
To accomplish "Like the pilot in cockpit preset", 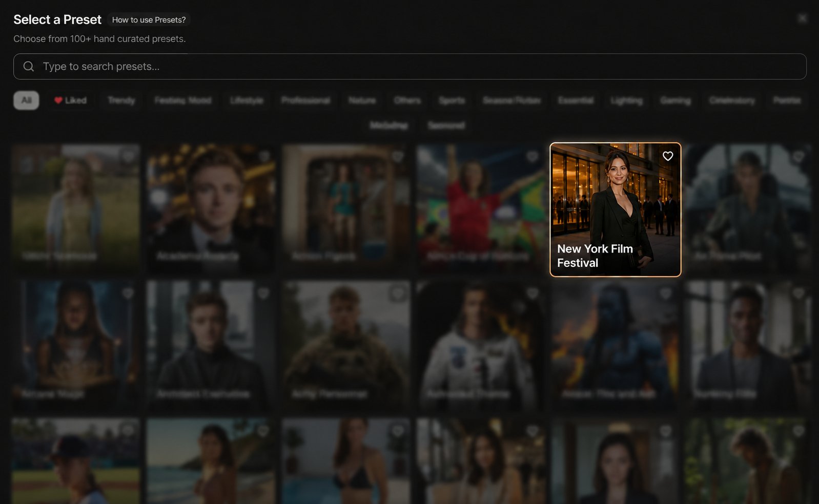I will pyautogui.click(x=798, y=156).
